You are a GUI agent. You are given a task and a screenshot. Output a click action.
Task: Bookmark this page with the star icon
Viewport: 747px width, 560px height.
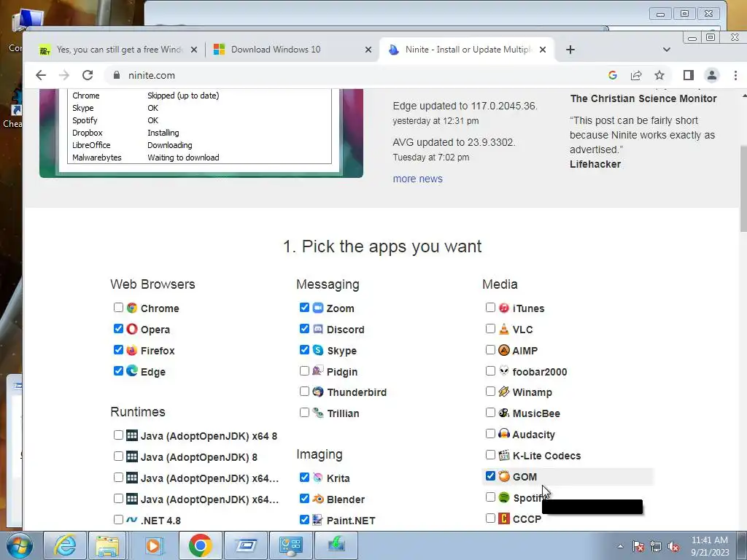coord(659,75)
